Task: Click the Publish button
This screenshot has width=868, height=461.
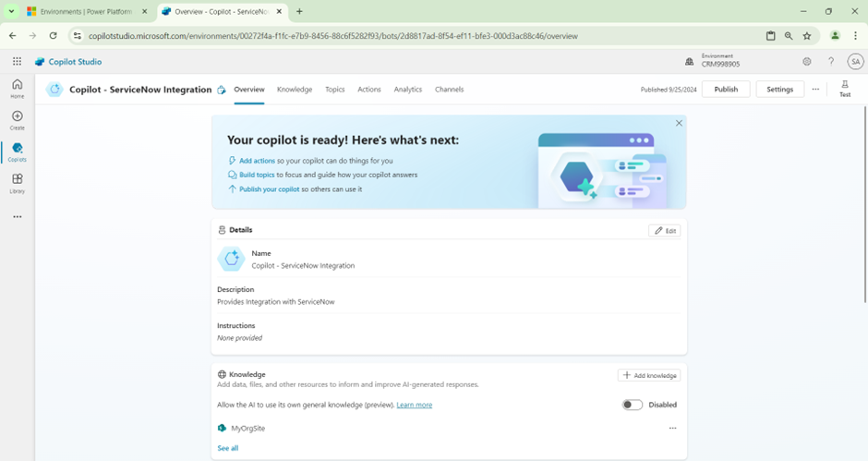Action: (726, 90)
